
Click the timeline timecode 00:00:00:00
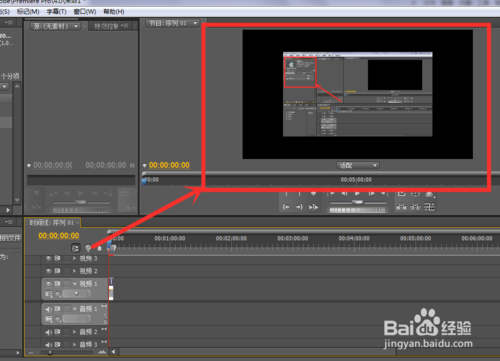(59, 236)
